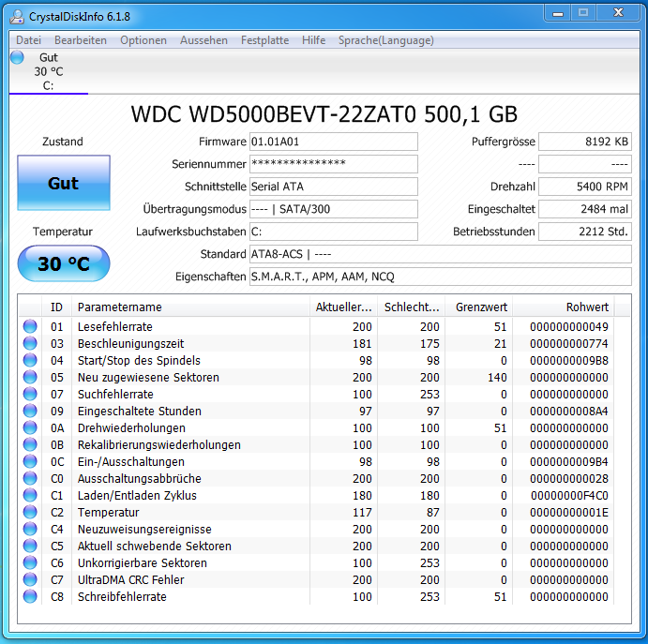The height and width of the screenshot is (644, 648).
Task: Select the Lesefehlerrate parameter name
Action: coord(115,327)
